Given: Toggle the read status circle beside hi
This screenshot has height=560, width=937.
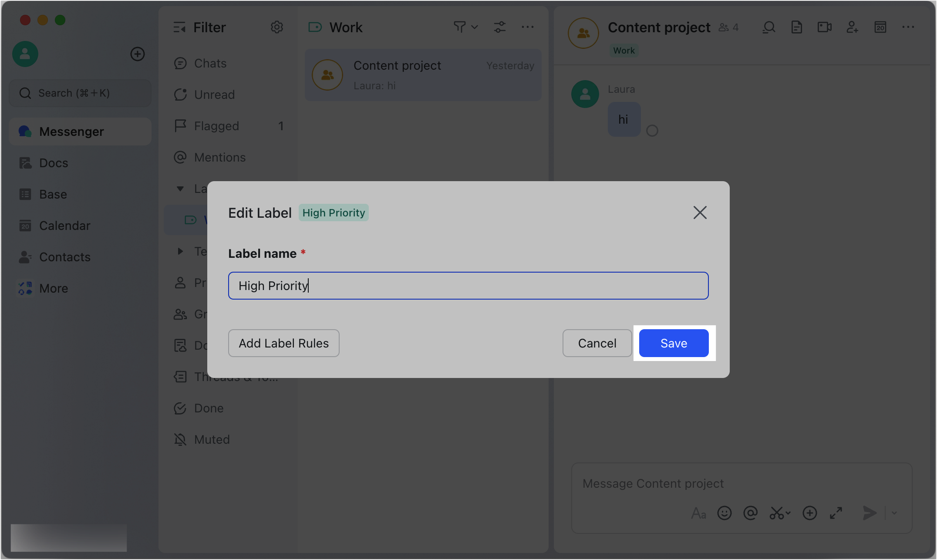Looking at the screenshot, I should [652, 131].
